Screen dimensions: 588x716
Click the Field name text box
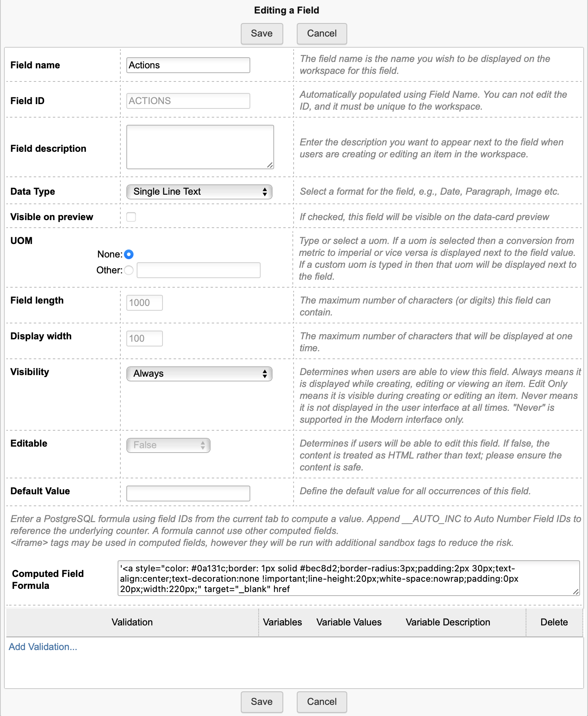coord(188,65)
